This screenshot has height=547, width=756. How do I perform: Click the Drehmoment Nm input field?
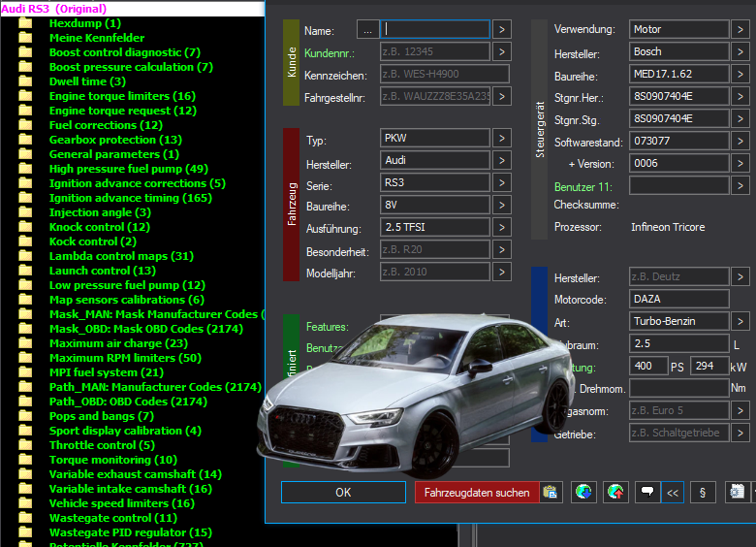coord(678,388)
